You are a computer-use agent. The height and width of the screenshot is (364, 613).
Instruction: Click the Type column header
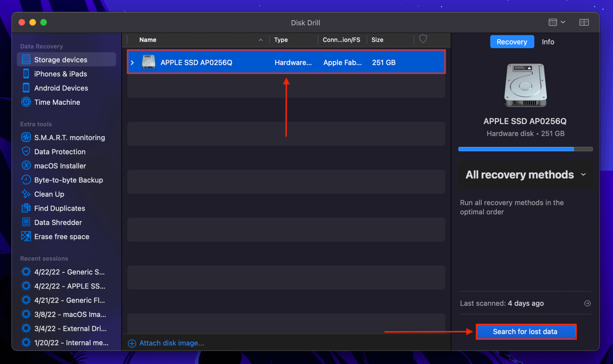tap(281, 40)
